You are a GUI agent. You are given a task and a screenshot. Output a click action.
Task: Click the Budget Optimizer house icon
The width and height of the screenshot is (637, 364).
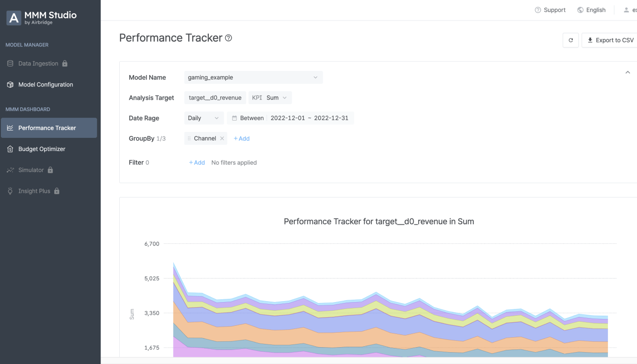10,149
